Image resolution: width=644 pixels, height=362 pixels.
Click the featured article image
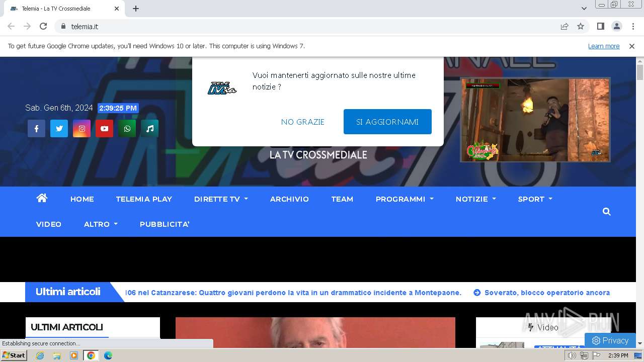[315, 332]
